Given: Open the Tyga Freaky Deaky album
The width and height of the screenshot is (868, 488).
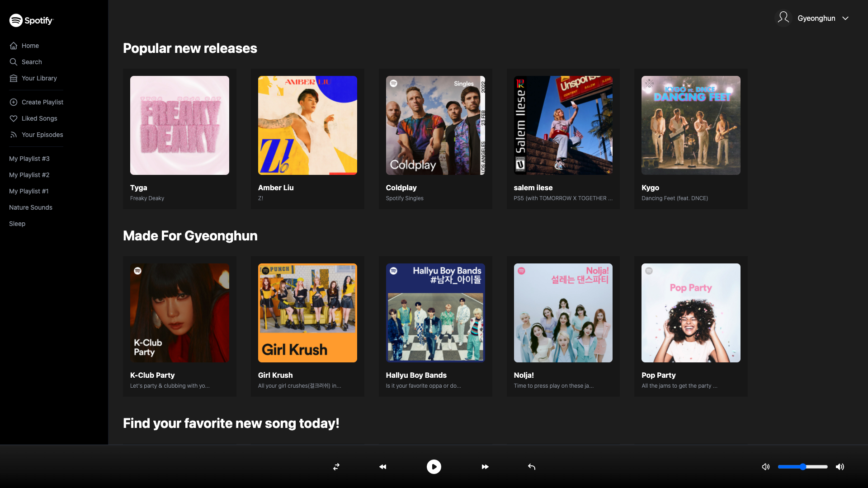Looking at the screenshot, I should 179,125.
